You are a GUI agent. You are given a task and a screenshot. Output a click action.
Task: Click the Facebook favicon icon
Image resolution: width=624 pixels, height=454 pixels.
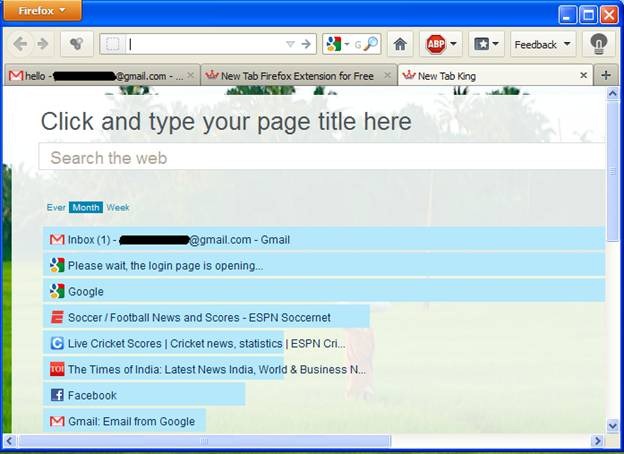[57, 395]
